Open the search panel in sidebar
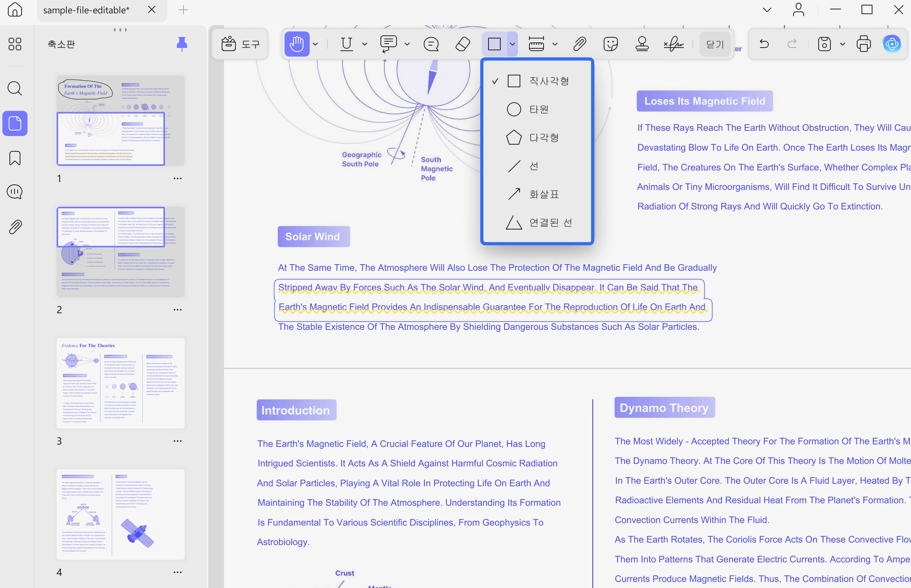This screenshot has height=588, width=911. [x=15, y=89]
